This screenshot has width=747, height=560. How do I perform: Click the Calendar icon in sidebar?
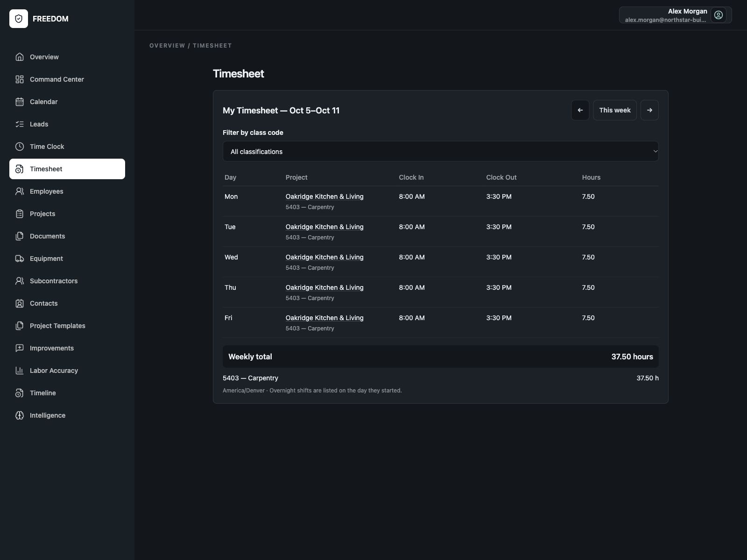point(20,102)
